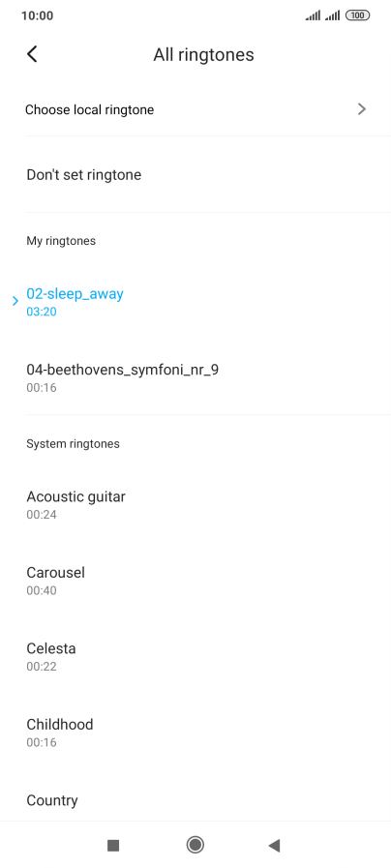Image resolution: width=391 pixels, height=868 pixels.
Task: Select the Country ringtone
Action: [195, 800]
